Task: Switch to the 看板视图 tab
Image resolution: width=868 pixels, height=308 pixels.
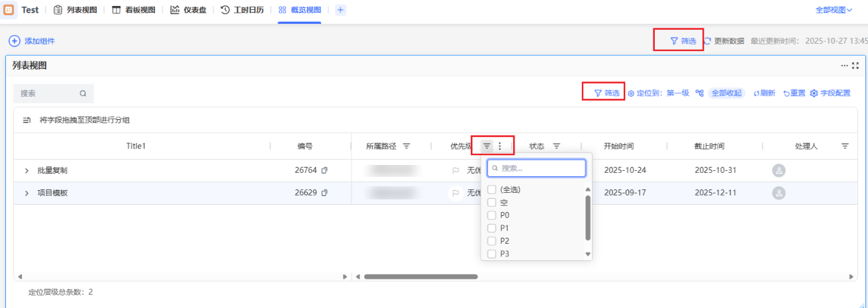Action: point(132,10)
